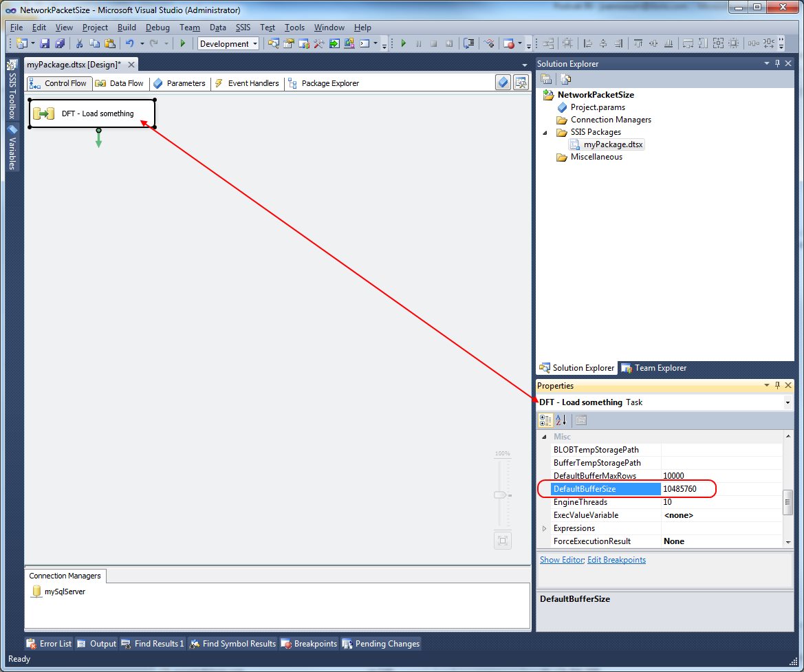Image resolution: width=804 pixels, height=672 pixels.
Task: Click the Edit Breakpoints link
Action: [x=616, y=559]
